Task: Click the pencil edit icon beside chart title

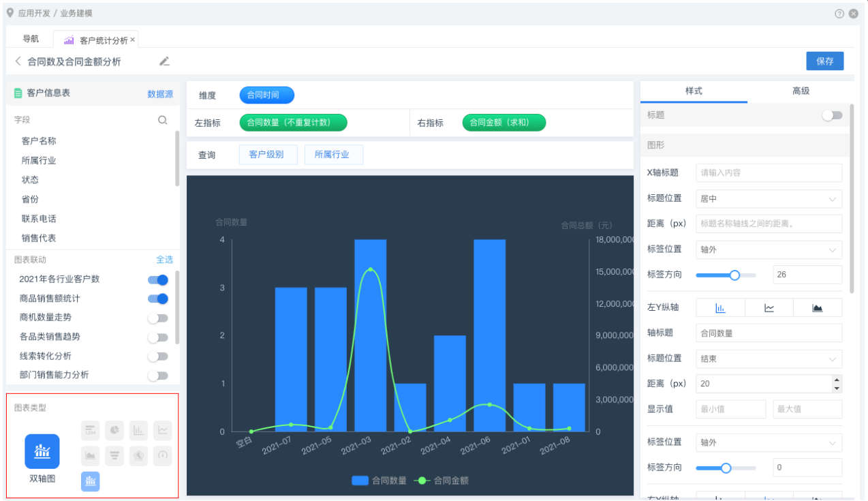Action: tap(164, 61)
